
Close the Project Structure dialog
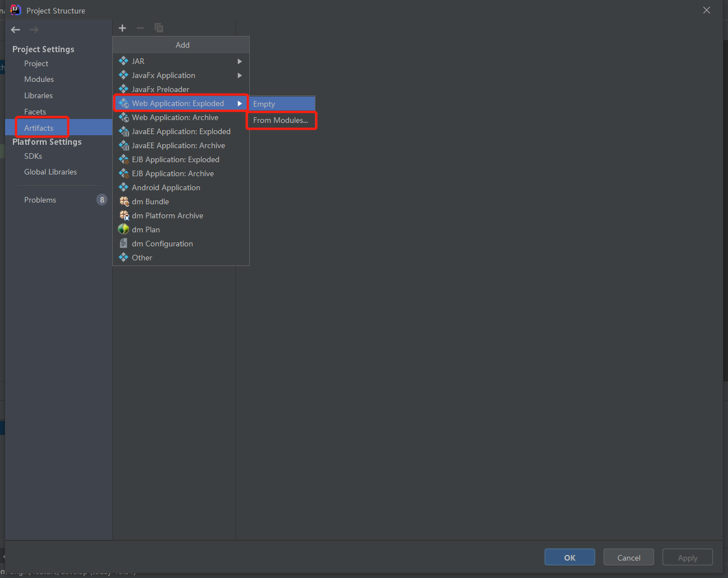coord(707,10)
